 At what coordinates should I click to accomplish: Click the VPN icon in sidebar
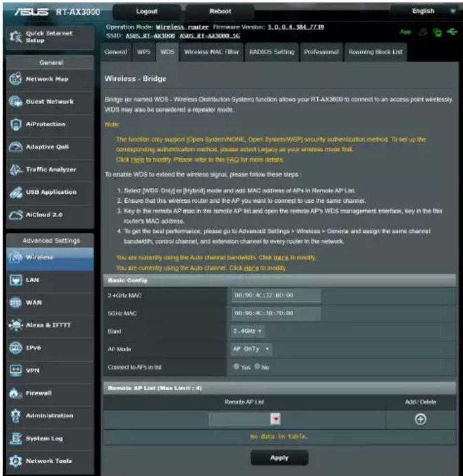click(x=16, y=370)
